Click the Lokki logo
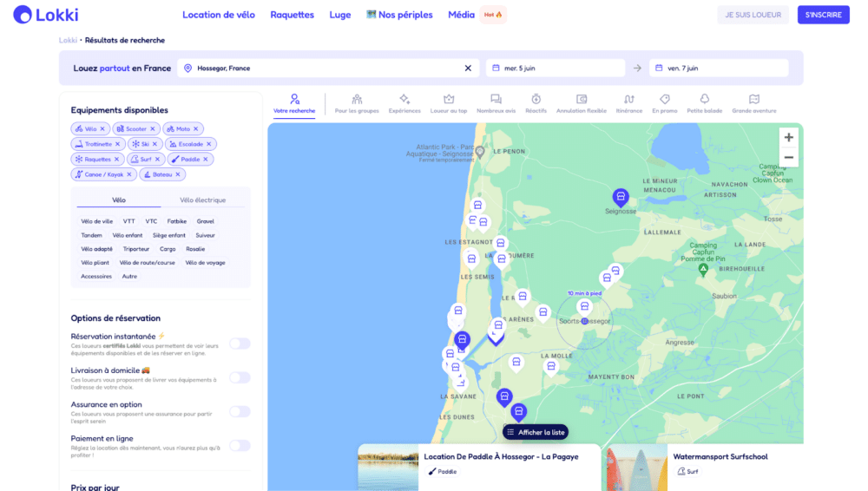The height and width of the screenshot is (491, 868). click(46, 15)
